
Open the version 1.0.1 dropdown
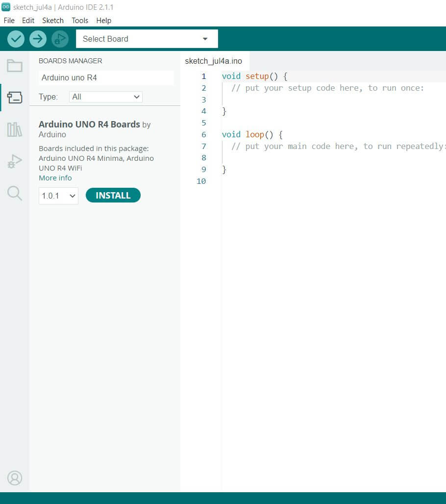pos(58,196)
